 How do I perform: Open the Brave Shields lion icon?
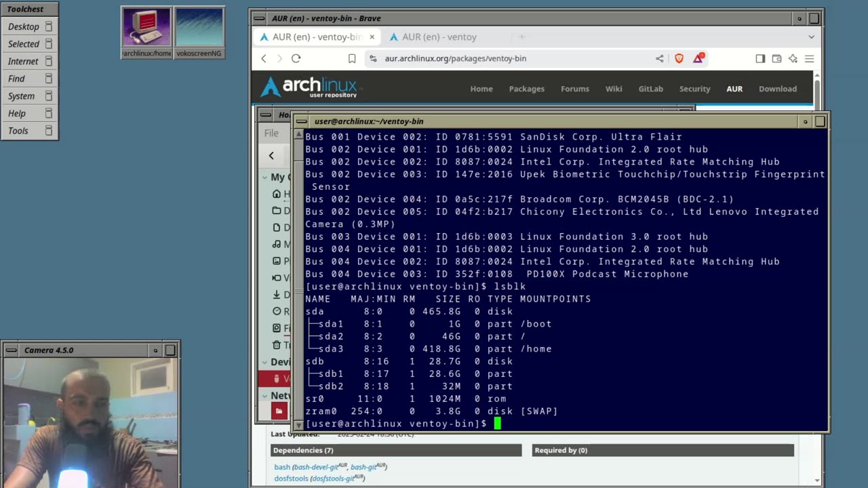coord(679,58)
